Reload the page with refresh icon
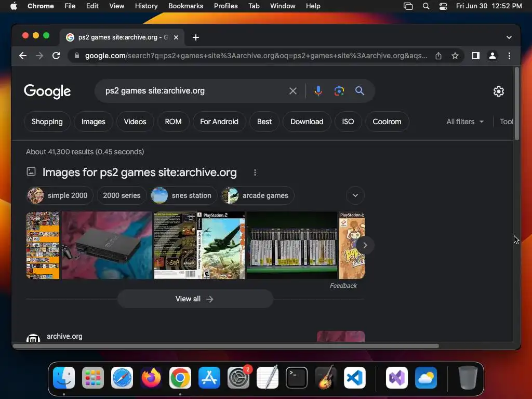 (x=56, y=56)
